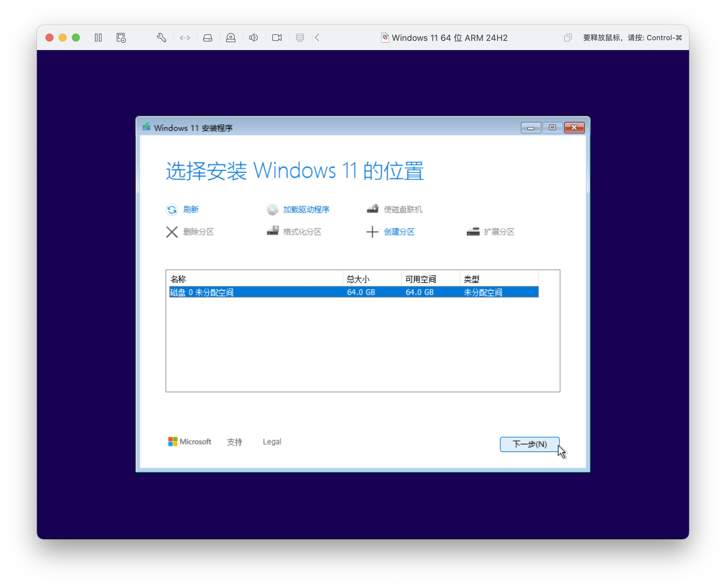Click the camera device icon
726x588 pixels.
coord(277,38)
